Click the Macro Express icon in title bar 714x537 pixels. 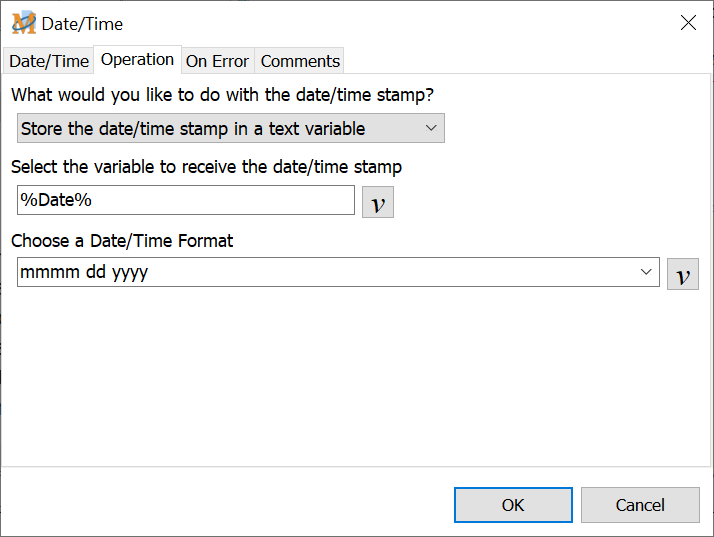point(23,23)
